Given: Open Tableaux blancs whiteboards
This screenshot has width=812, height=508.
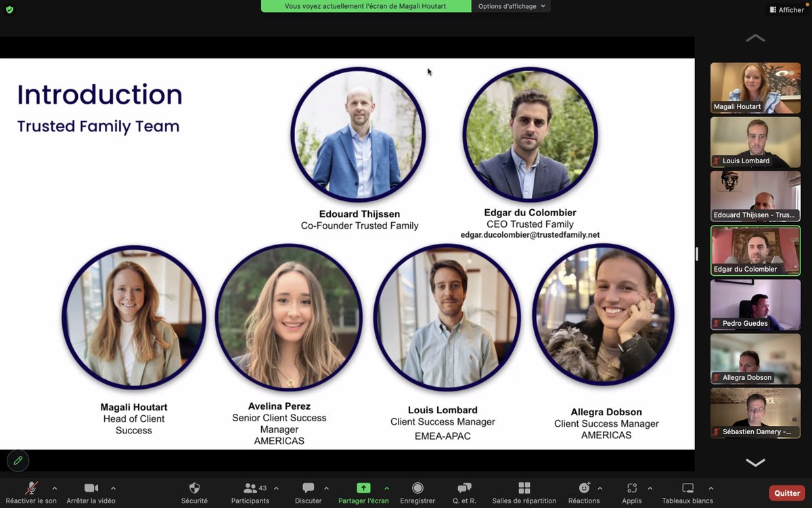Looking at the screenshot, I should (x=687, y=493).
